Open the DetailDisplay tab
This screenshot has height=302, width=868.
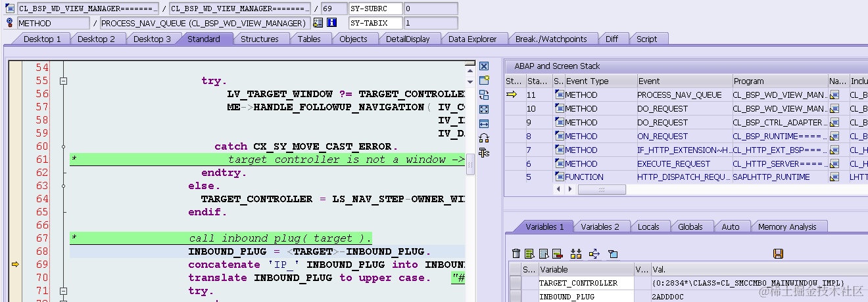tap(408, 39)
